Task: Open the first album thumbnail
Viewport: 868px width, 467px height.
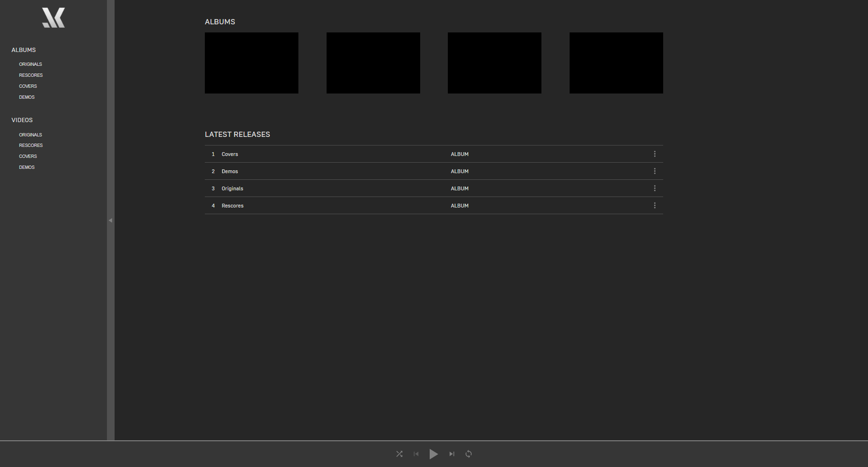Action: pos(252,63)
